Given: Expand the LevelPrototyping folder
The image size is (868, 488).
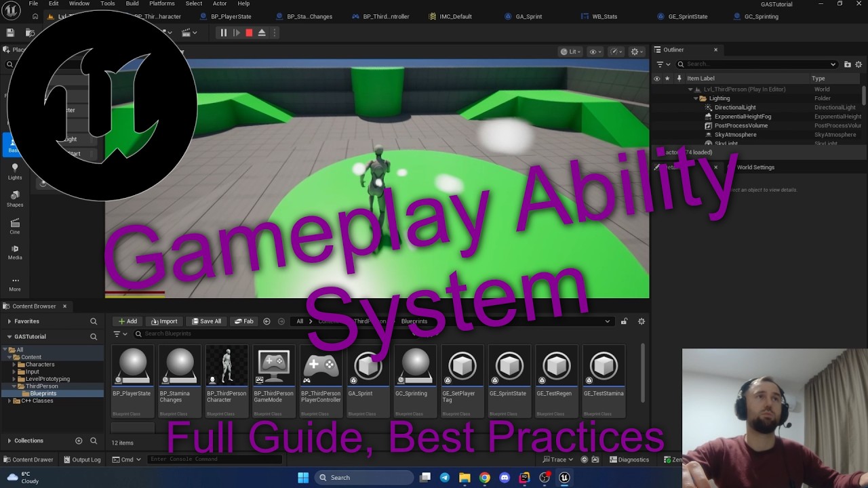Looking at the screenshot, I should point(14,379).
